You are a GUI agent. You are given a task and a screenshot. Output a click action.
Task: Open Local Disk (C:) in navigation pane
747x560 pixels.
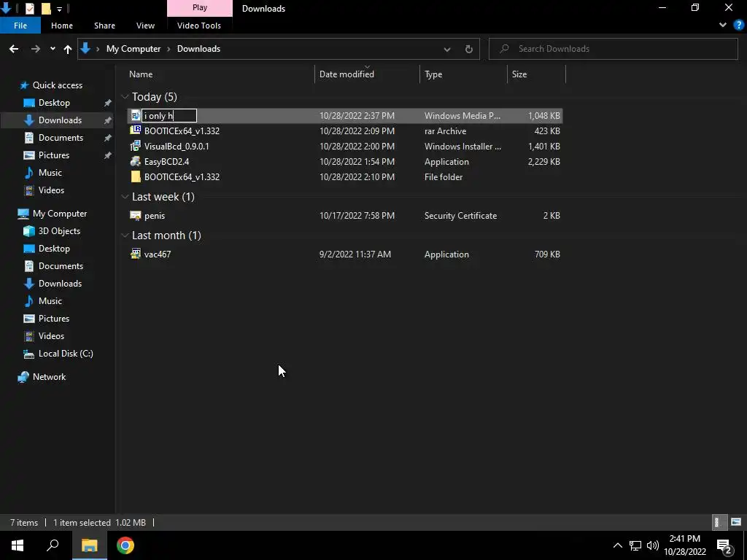pos(66,354)
